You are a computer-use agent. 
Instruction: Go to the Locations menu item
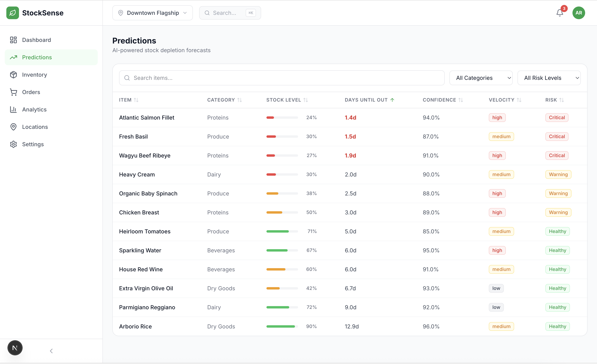click(x=35, y=127)
